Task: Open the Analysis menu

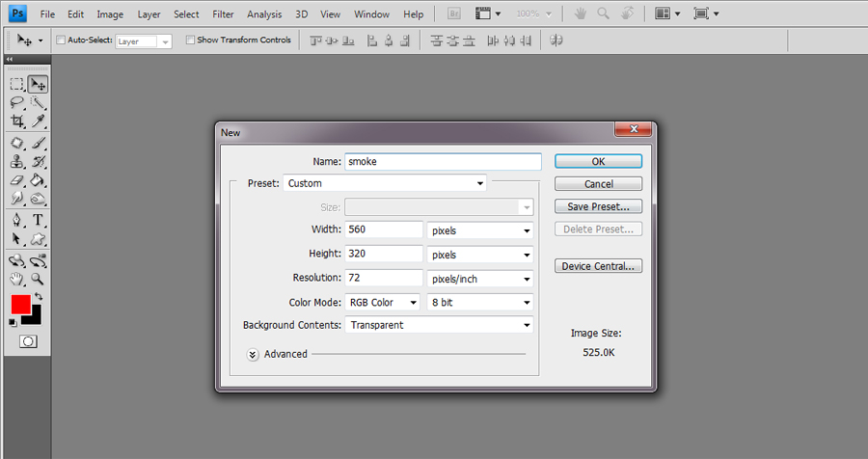Action: coord(264,14)
